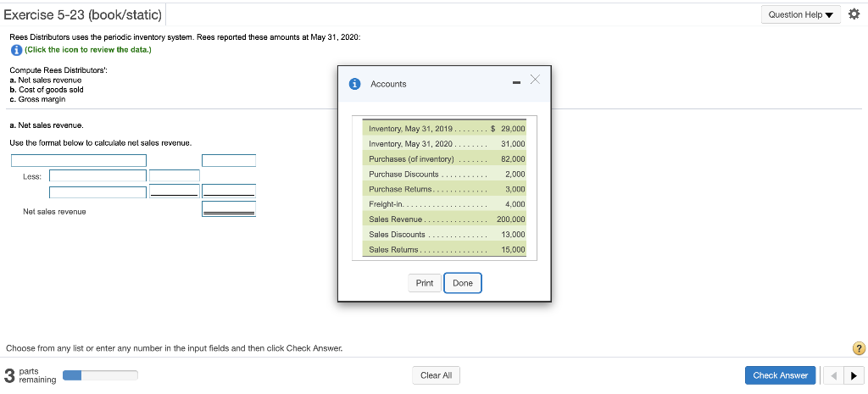Open the yellow help question mark icon
This screenshot has height=394, width=868.
858,348
